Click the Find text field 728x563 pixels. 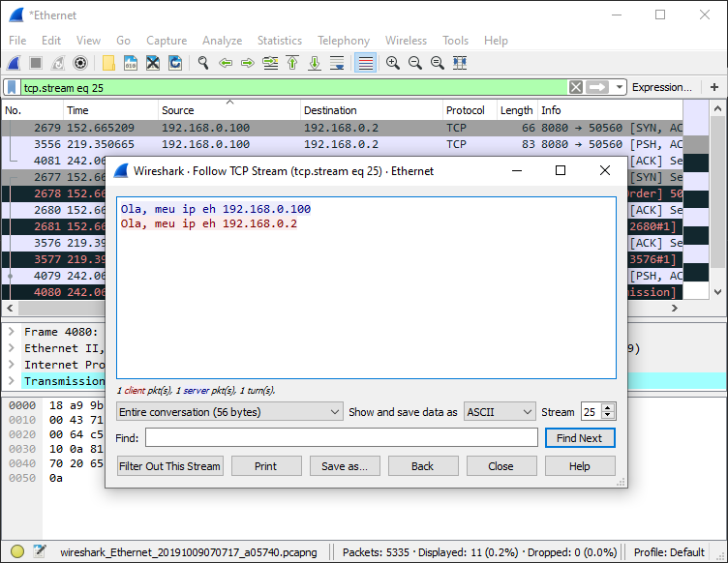click(341, 438)
